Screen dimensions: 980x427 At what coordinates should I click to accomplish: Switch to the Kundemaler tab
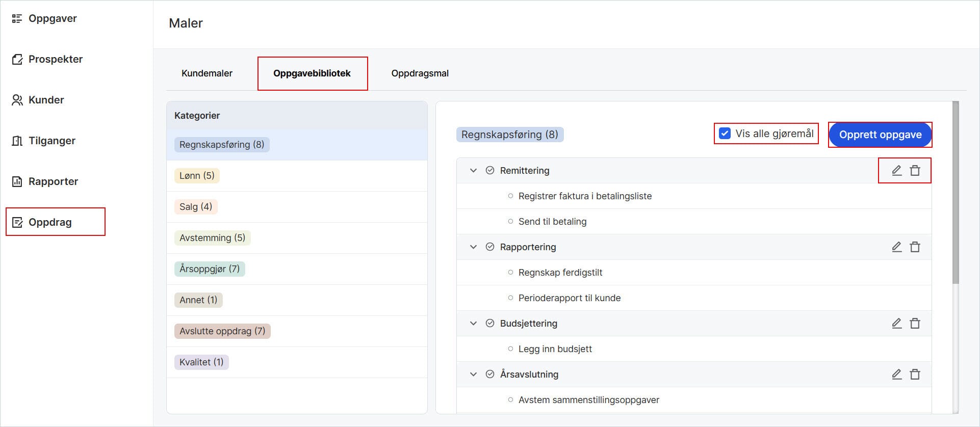(x=207, y=73)
